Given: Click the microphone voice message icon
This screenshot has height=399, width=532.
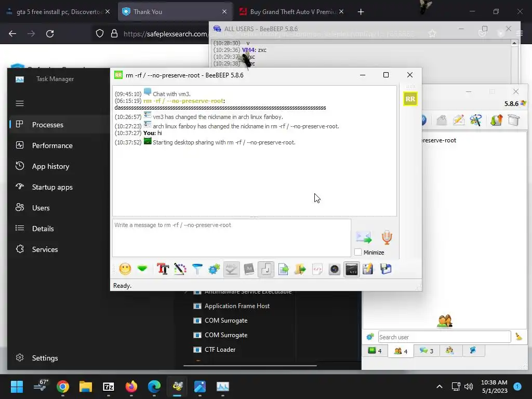Looking at the screenshot, I should coord(387,237).
